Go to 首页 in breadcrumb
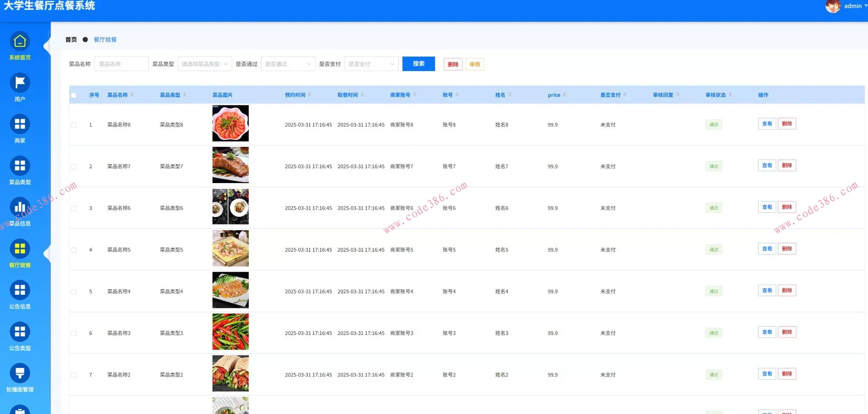 pyautogui.click(x=71, y=40)
